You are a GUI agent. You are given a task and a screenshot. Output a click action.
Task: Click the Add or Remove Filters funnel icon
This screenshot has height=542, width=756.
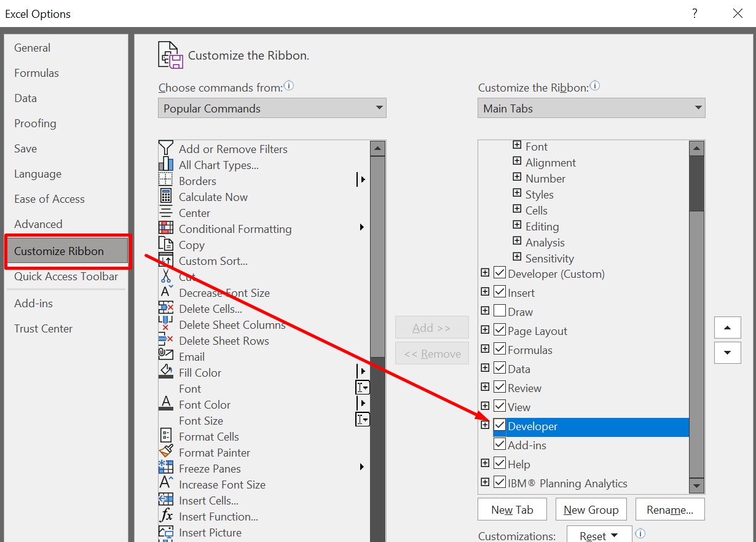pyautogui.click(x=166, y=149)
